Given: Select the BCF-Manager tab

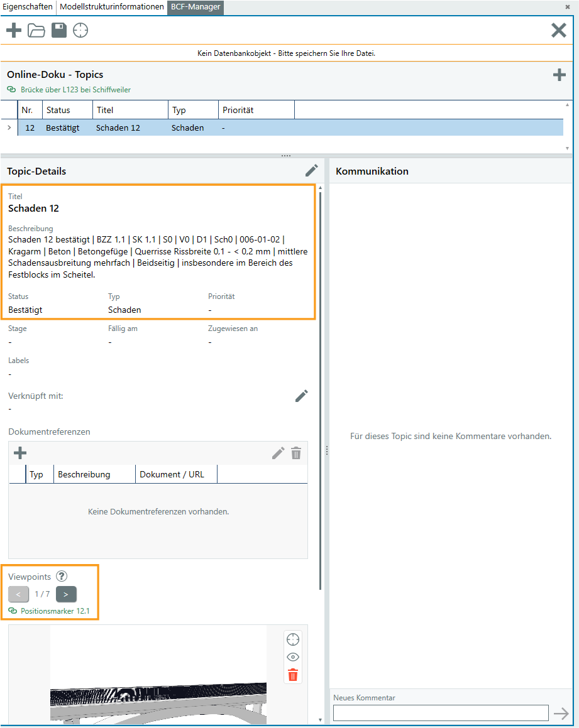Looking at the screenshot, I should coord(195,7).
